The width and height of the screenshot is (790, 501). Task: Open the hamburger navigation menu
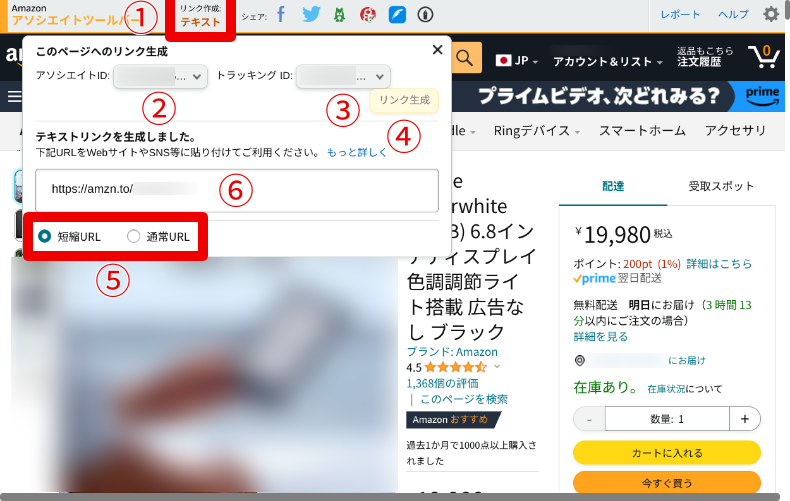tap(14, 96)
